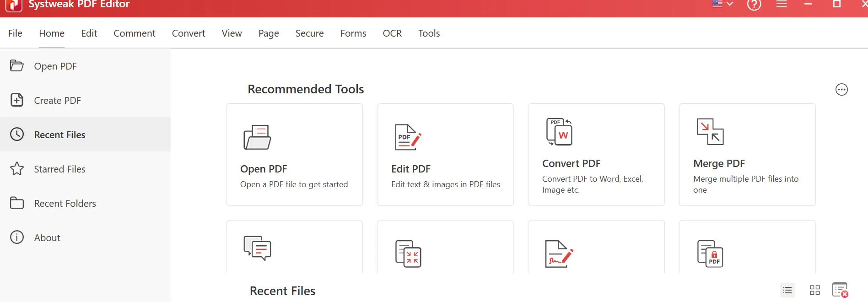Click the Convert PDF to Word icon
This screenshot has width=868, height=302.
tap(559, 132)
